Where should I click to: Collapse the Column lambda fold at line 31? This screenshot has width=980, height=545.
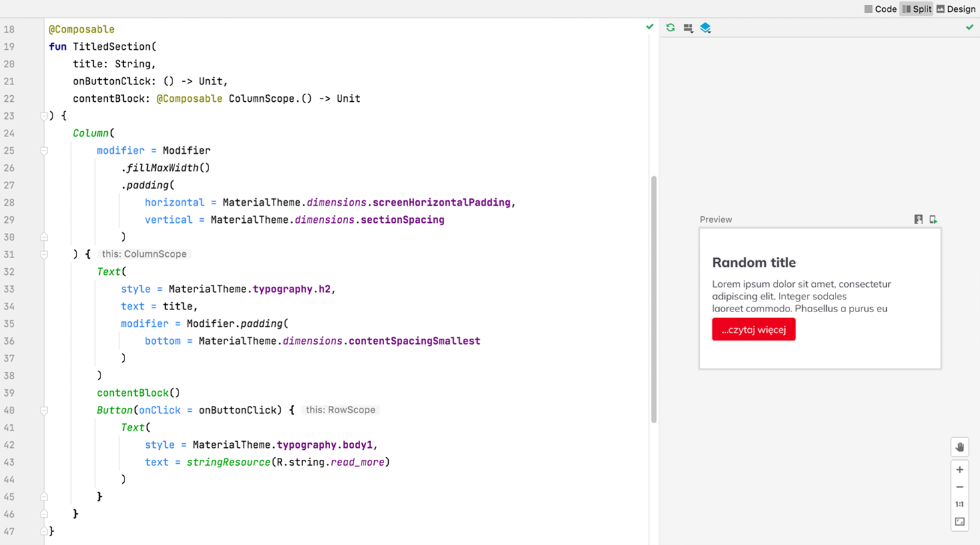pyautogui.click(x=44, y=254)
